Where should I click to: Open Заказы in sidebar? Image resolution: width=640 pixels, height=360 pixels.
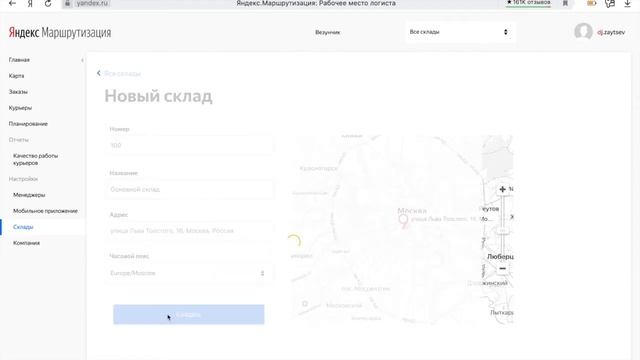(18, 92)
